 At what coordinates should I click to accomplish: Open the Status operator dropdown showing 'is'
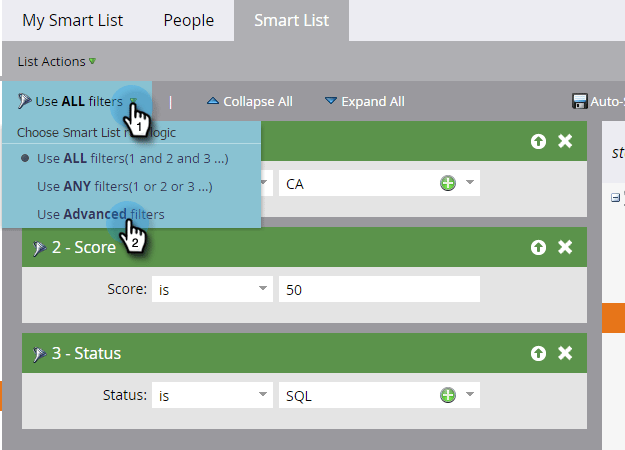[212, 396]
